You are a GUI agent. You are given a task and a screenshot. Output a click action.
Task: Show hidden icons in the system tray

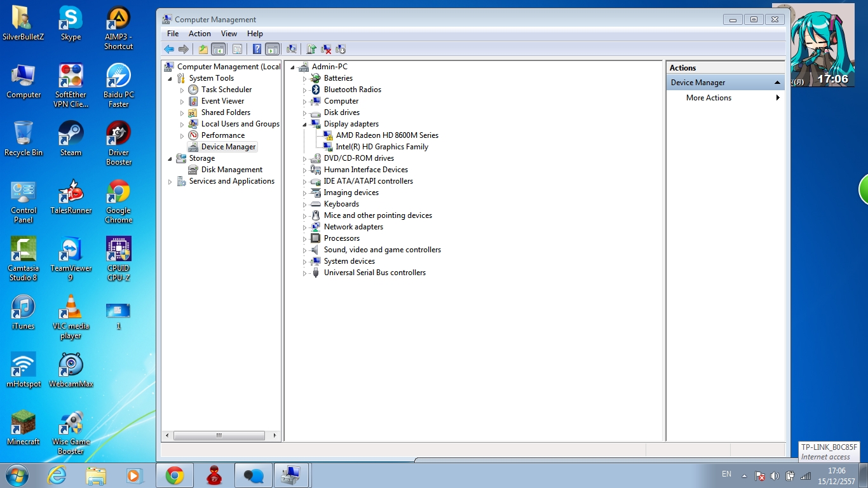point(745,475)
